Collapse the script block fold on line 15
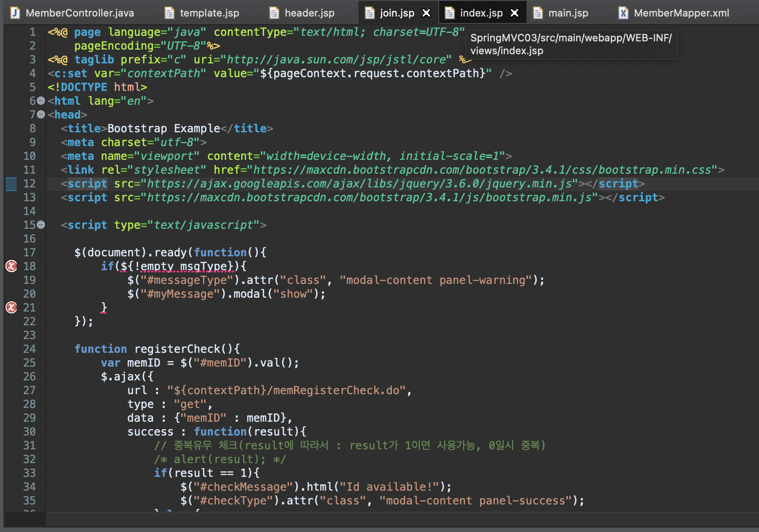 pos(41,225)
